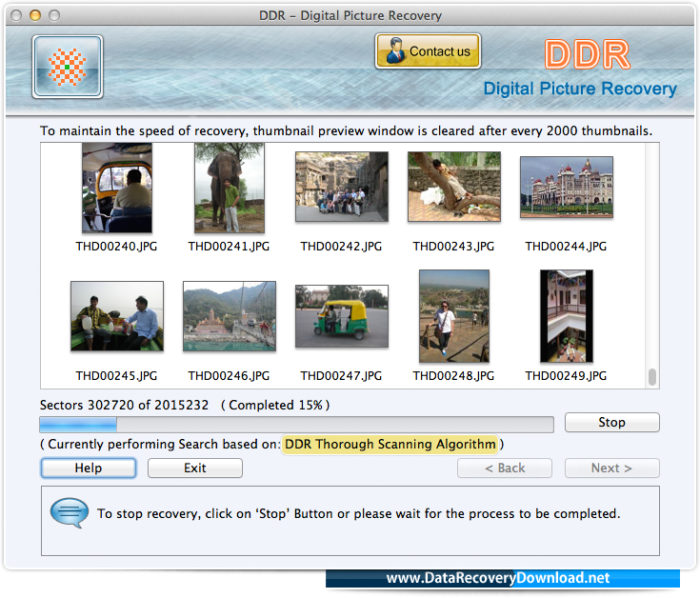Click the file name THD00241.JPG

pyautogui.click(x=229, y=247)
